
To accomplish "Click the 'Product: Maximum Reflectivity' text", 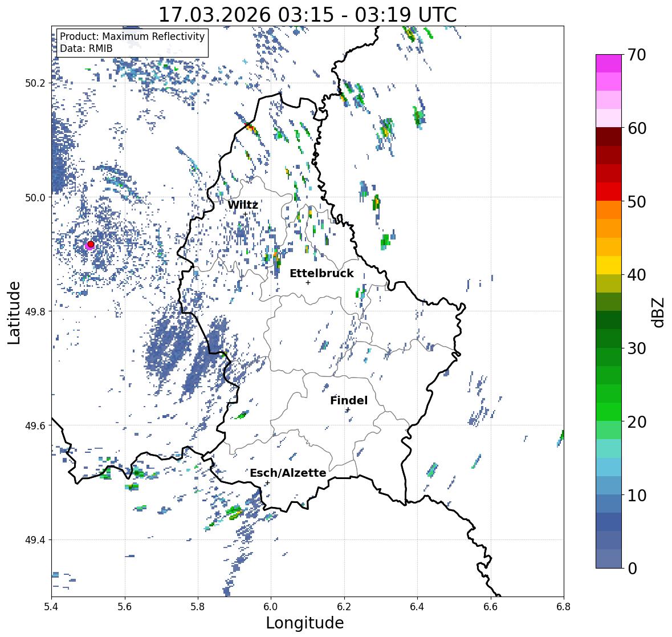I will 132,36.
